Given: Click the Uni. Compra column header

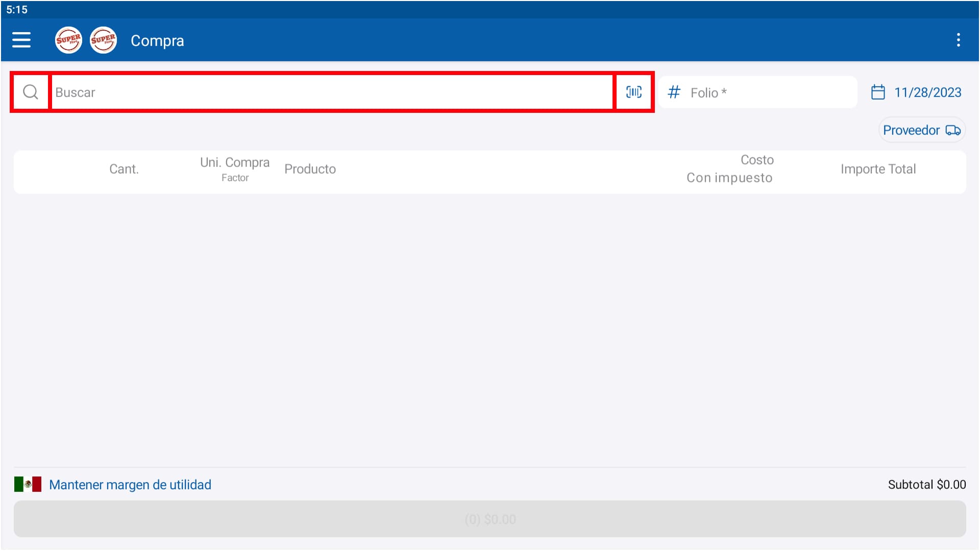Looking at the screenshot, I should coord(235,163).
